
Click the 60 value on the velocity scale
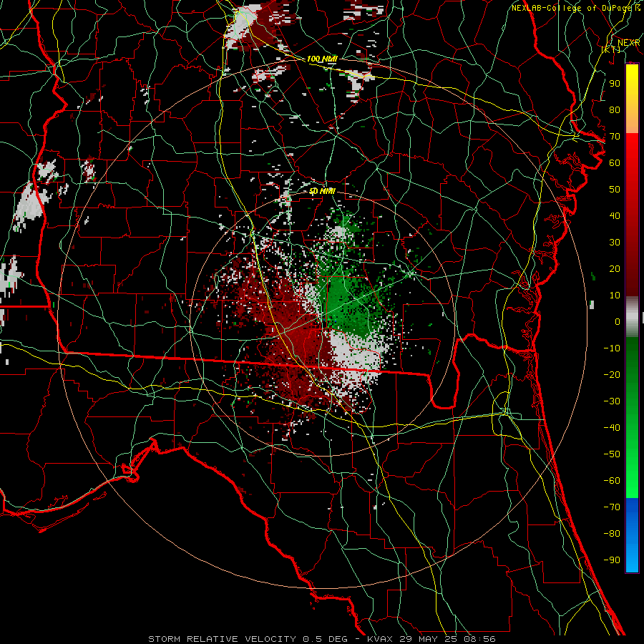(615, 163)
